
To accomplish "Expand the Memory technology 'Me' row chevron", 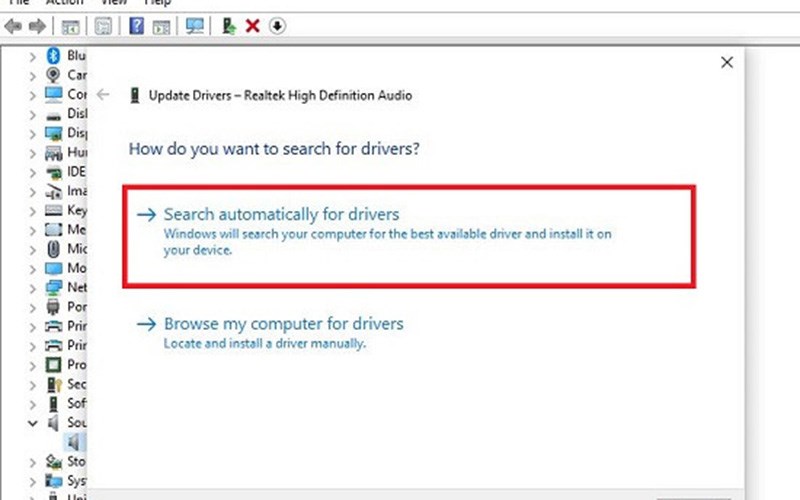I will coord(33,231).
